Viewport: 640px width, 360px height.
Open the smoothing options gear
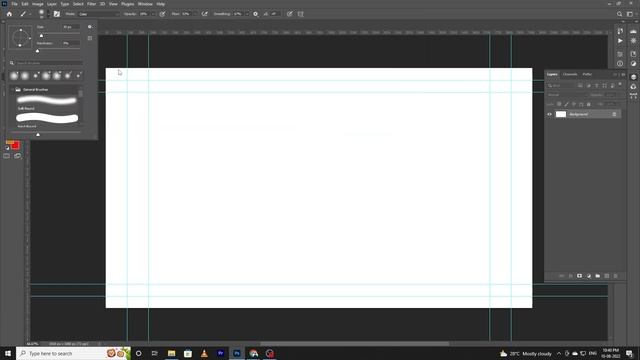tap(256, 14)
